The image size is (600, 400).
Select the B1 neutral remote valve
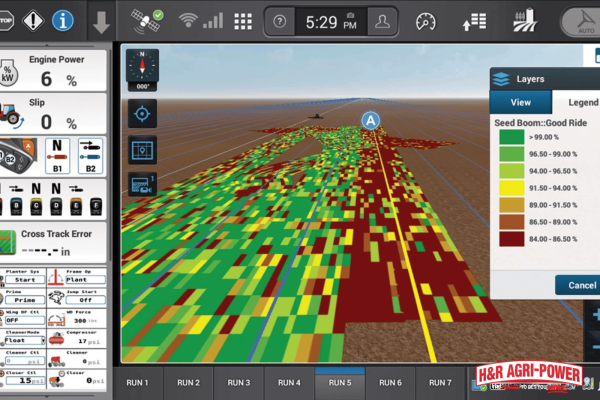57,156
